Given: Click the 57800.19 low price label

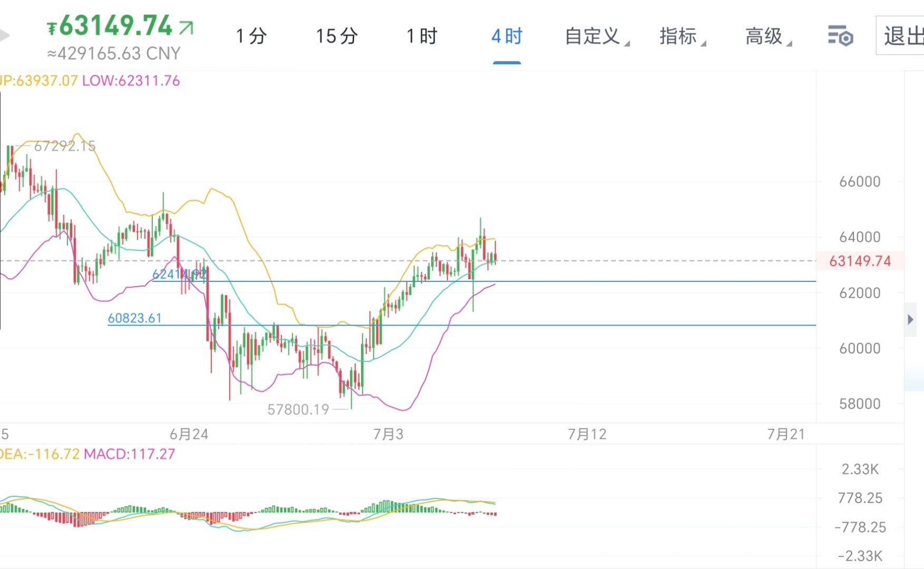Looking at the screenshot, I should (298, 409).
